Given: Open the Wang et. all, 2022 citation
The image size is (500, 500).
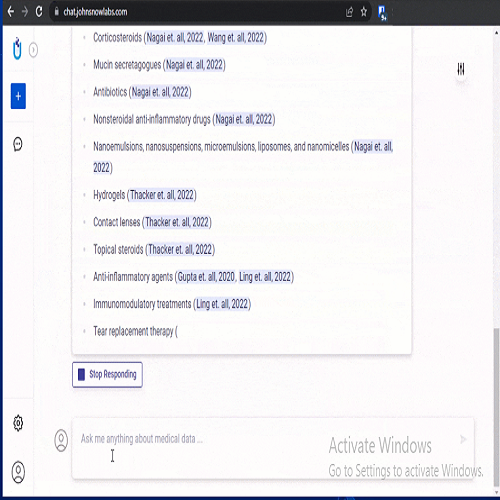Looking at the screenshot, I should pyautogui.click(x=236, y=38).
